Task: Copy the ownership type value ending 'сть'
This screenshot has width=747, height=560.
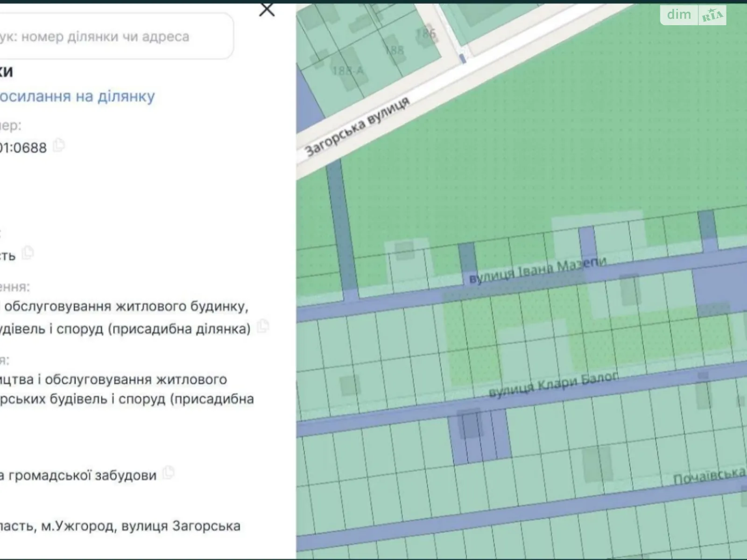Action: (28, 253)
